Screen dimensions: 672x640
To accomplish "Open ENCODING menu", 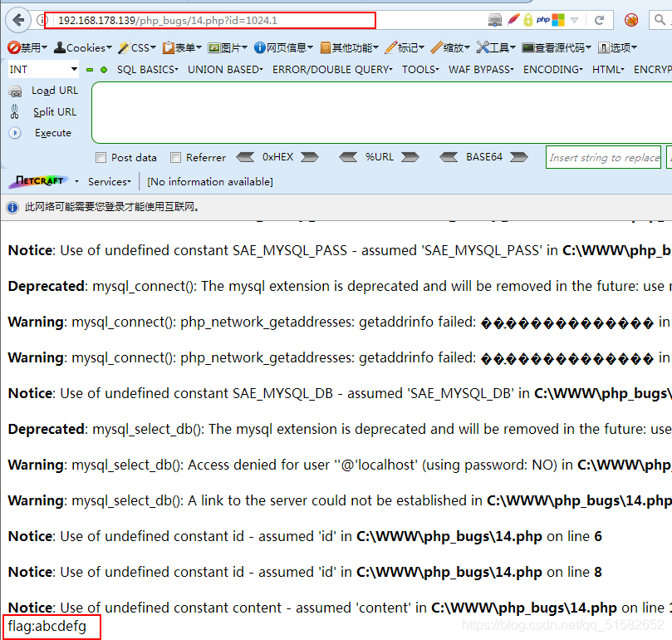I will pos(553,70).
